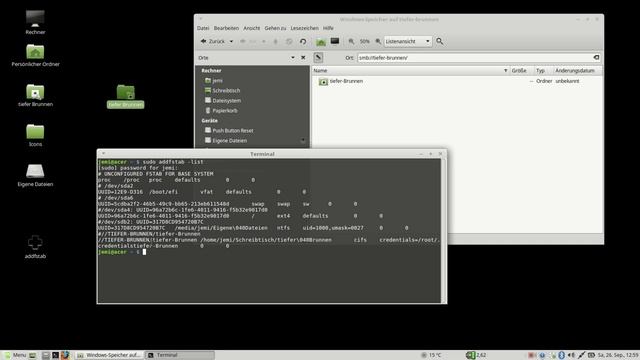This screenshot has height=360, width=640.
Task: Eject Eigene Dateien via its sidebar icon
Action: coord(303,140)
